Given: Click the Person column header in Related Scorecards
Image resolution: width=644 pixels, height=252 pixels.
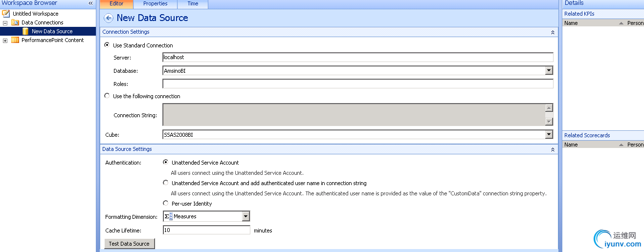Looking at the screenshot, I should click(636, 145).
